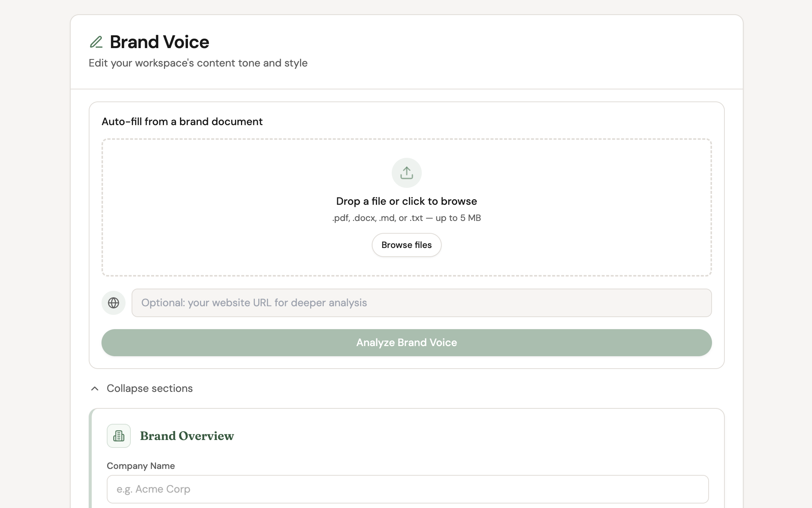Click the Company Name label
812x508 pixels.
click(141, 466)
